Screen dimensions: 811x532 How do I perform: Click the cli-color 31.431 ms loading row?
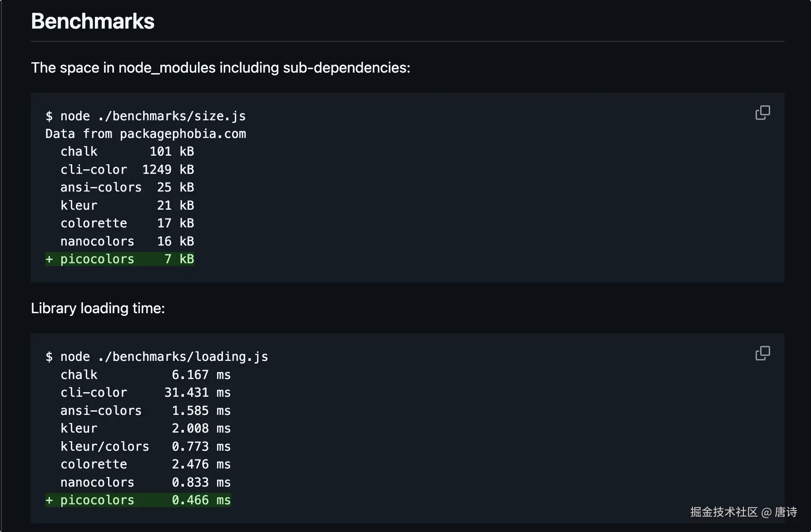tap(145, 393)
